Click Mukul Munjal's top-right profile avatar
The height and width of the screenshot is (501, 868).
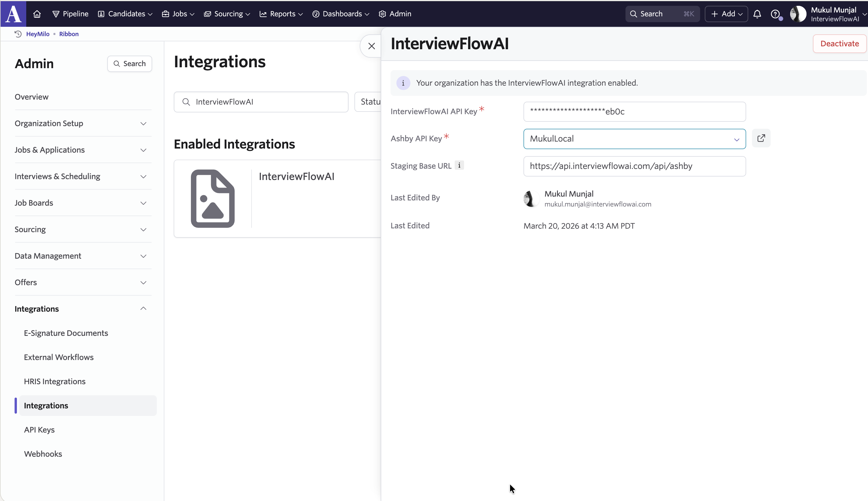coord(798,14)
